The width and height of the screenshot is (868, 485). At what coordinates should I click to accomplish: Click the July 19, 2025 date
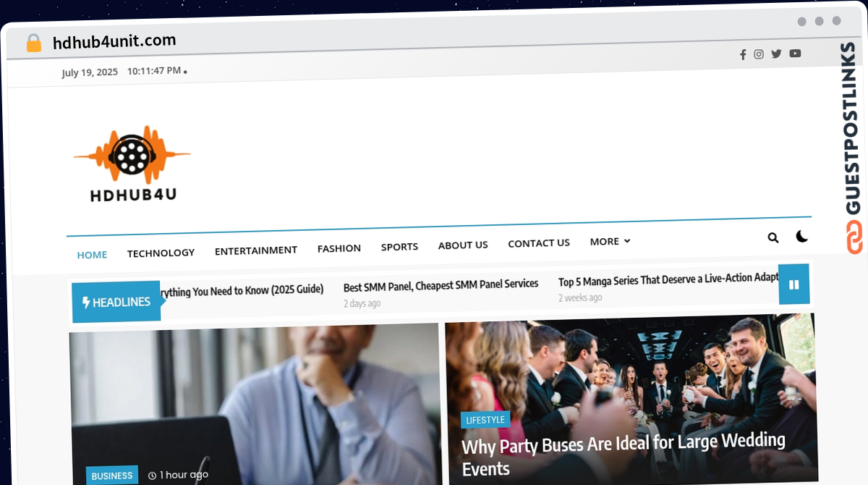(90, 72)
